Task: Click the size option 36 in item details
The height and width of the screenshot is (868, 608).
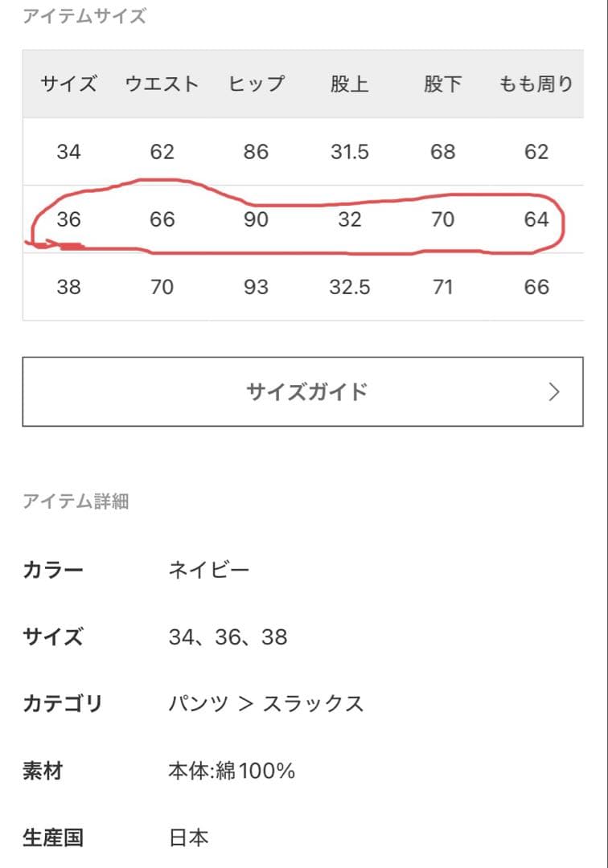Action: (232, 637)
